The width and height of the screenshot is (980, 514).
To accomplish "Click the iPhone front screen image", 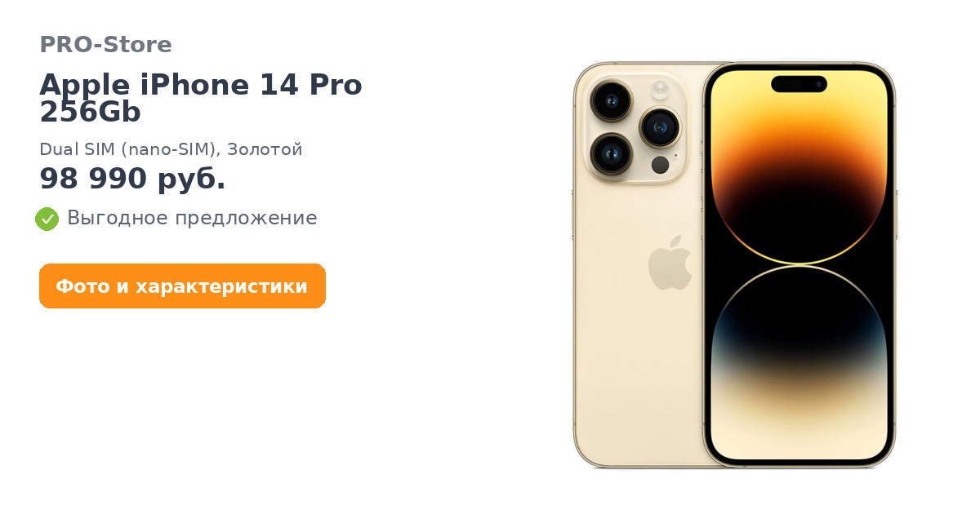I will point(799,265).
